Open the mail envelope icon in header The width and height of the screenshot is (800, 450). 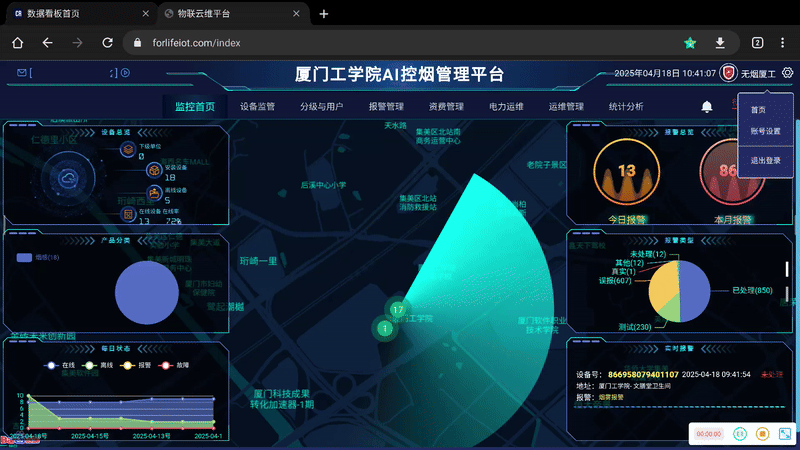click(21, 73)
